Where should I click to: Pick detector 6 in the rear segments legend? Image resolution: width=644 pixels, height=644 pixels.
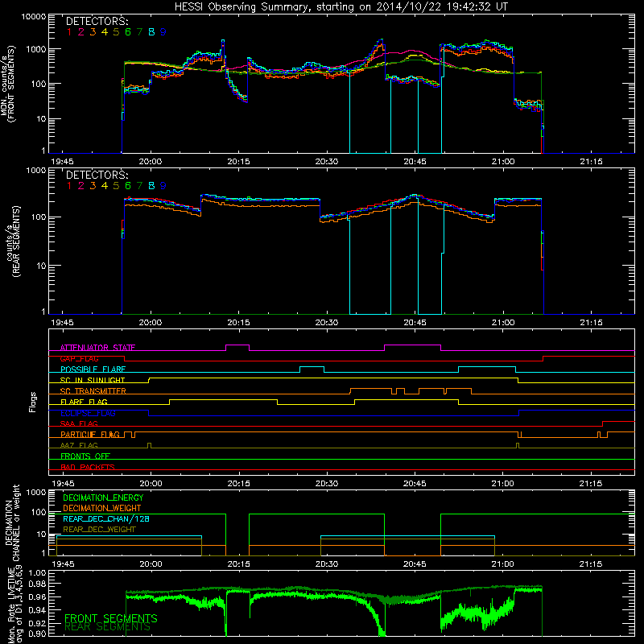(x=128, y=186)
